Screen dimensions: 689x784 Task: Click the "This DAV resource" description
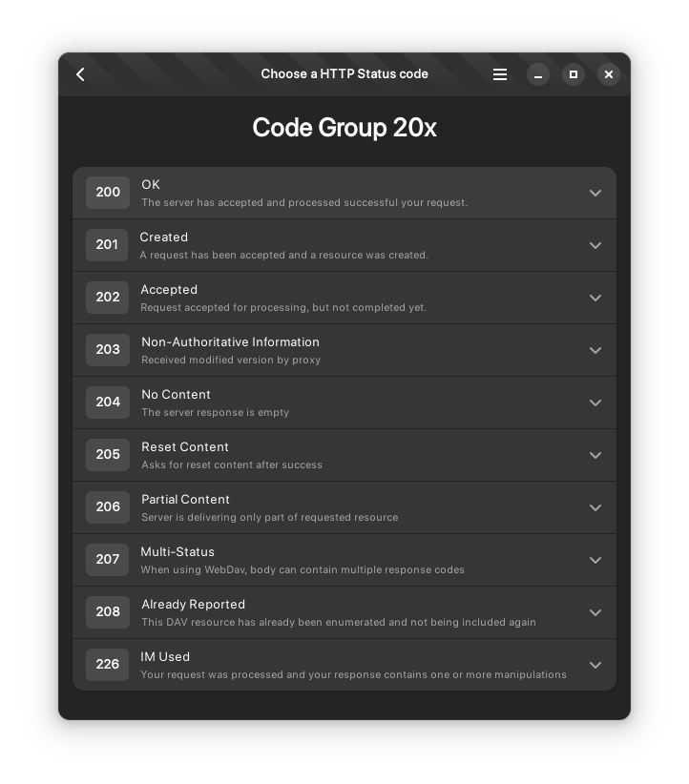pyautogui.click(x=338, y=623)
